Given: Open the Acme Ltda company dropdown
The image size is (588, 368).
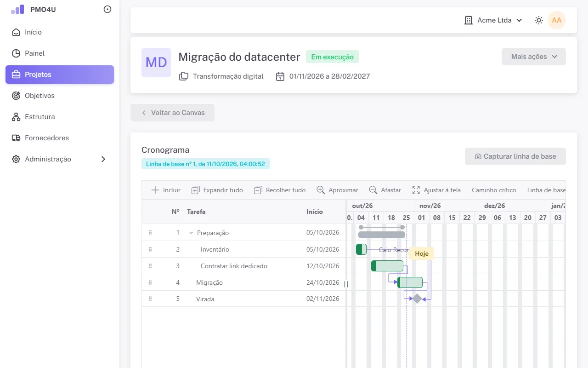Looking at the screenshot, I should click(x=493, y=20).
